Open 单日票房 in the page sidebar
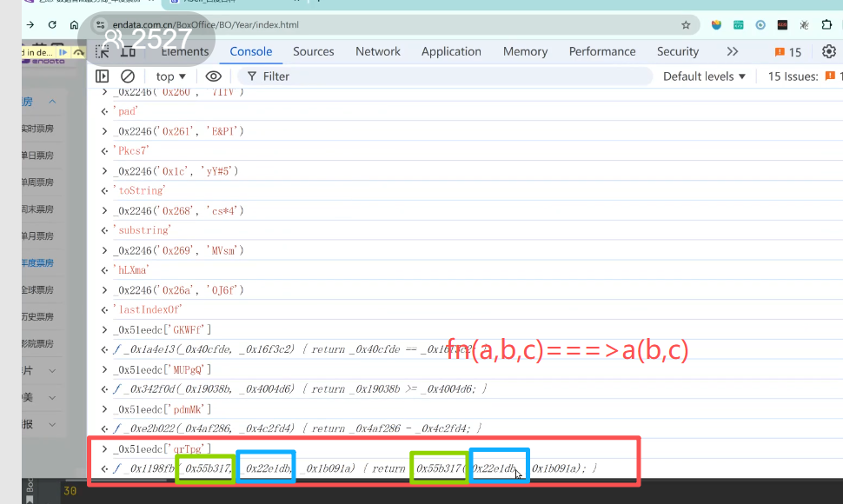843x504 pixels. click(x=37, y=156)
